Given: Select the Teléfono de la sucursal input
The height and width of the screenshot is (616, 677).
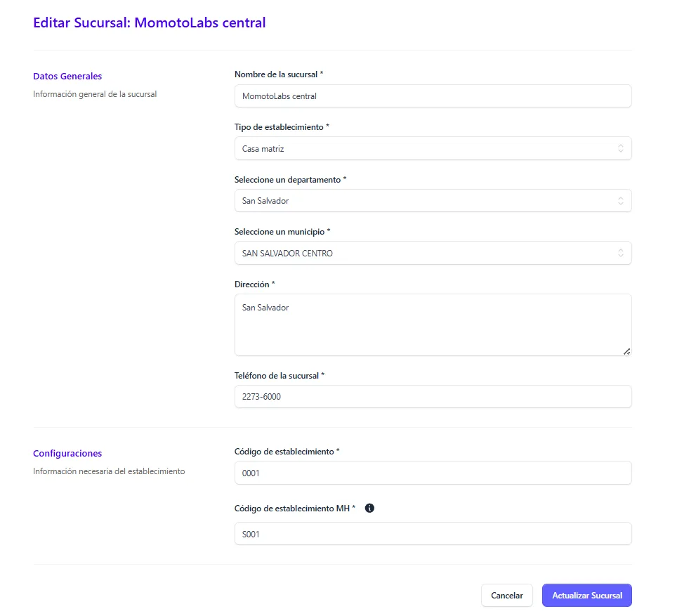Looking at the screenshot, I should click(433, 397).
